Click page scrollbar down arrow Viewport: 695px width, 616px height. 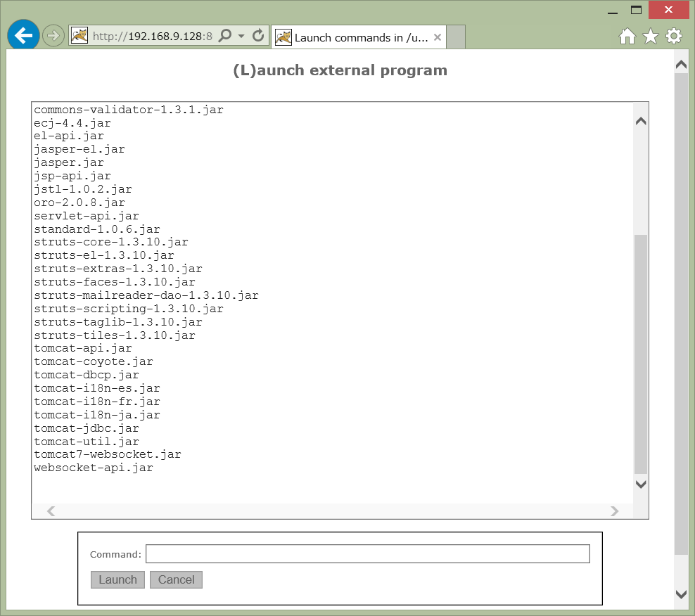pyautogui.click(x=681, y=593)
